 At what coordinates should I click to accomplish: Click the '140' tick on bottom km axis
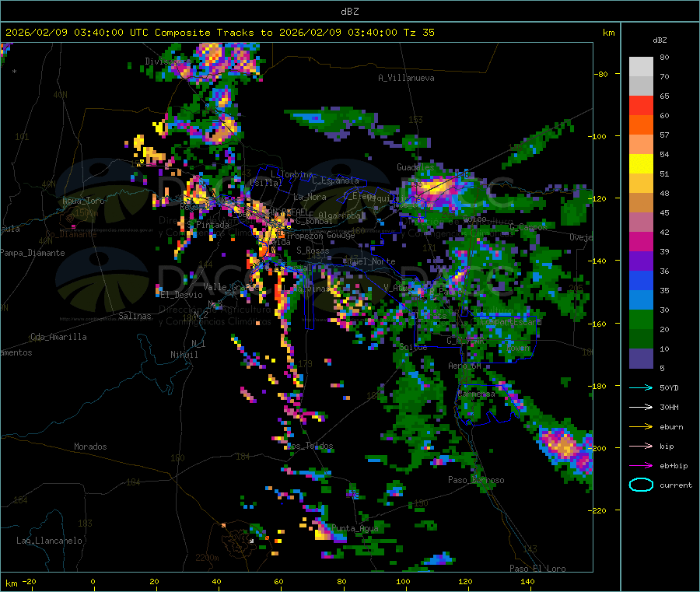(x=527, y=581)
